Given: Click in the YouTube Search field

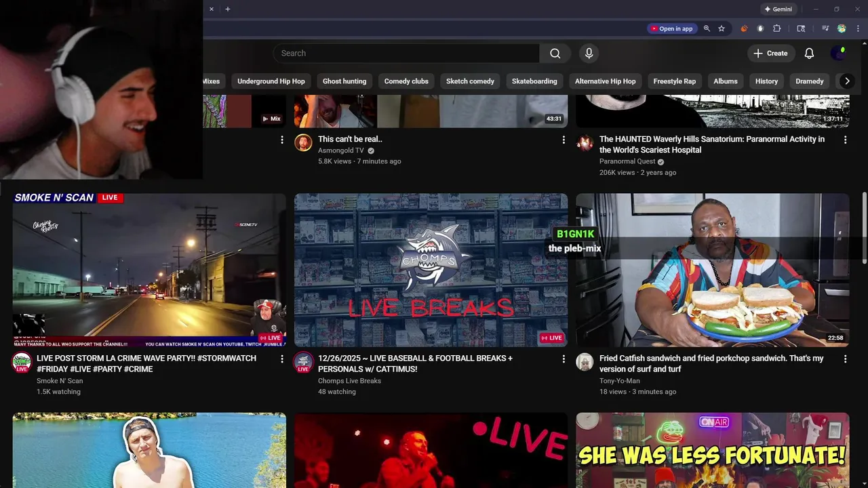Looking at the screenshot, I should (406, 54).
